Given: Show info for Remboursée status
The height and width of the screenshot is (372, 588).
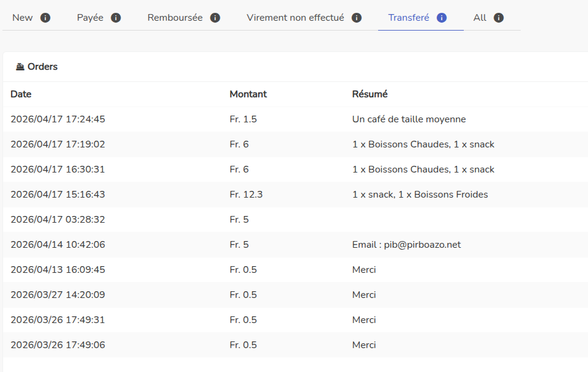Looking at the screenshot, I should (215, 18).
